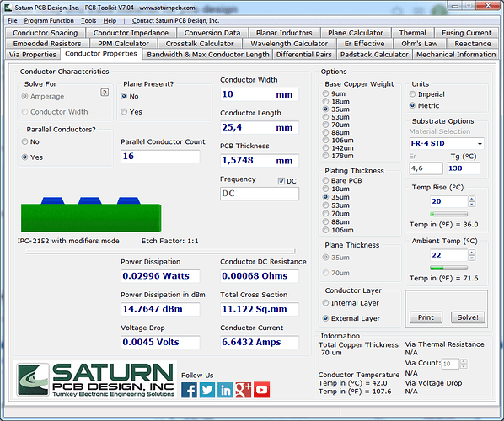The image size is (504, 421).
Task: Open the Planar Inductors tab
Action: 284,33
